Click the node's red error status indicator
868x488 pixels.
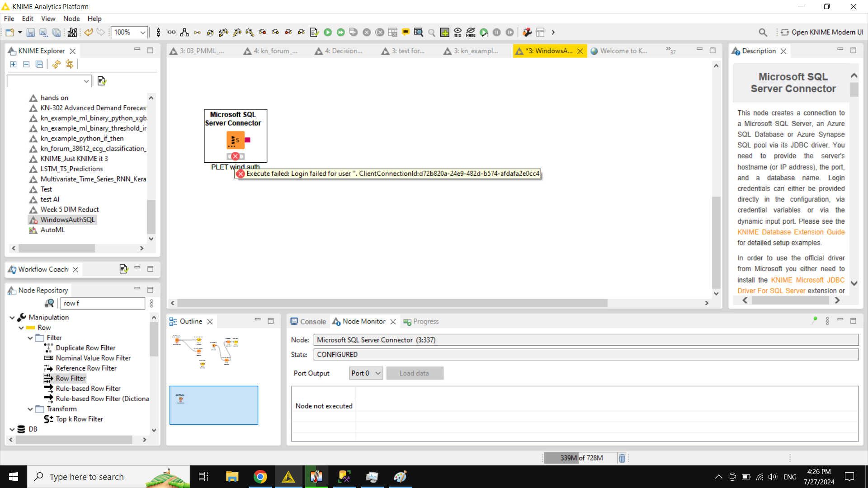[x=236, y=156]
